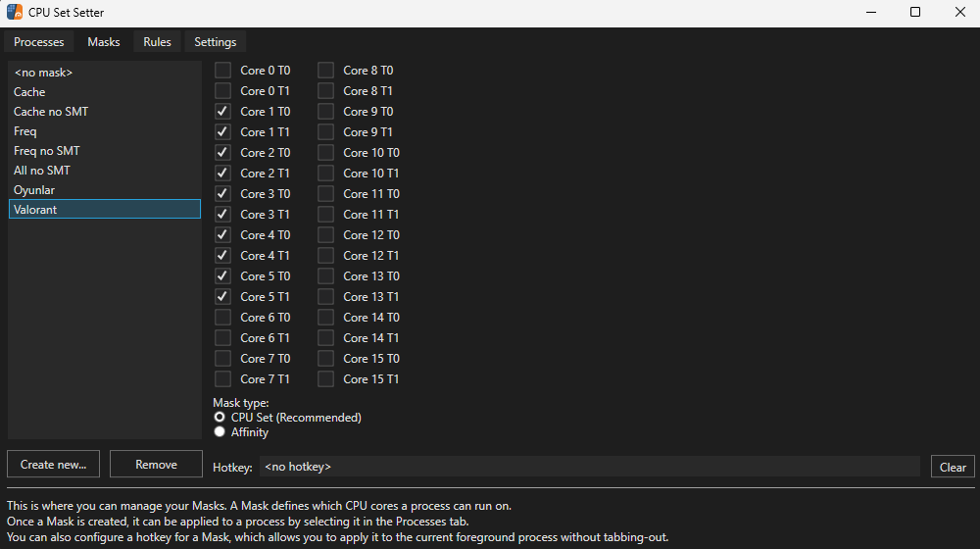Viewport: 980px width, 549px height.
Task: Select the <no mask> list entry
Action: tap(105, 73)
